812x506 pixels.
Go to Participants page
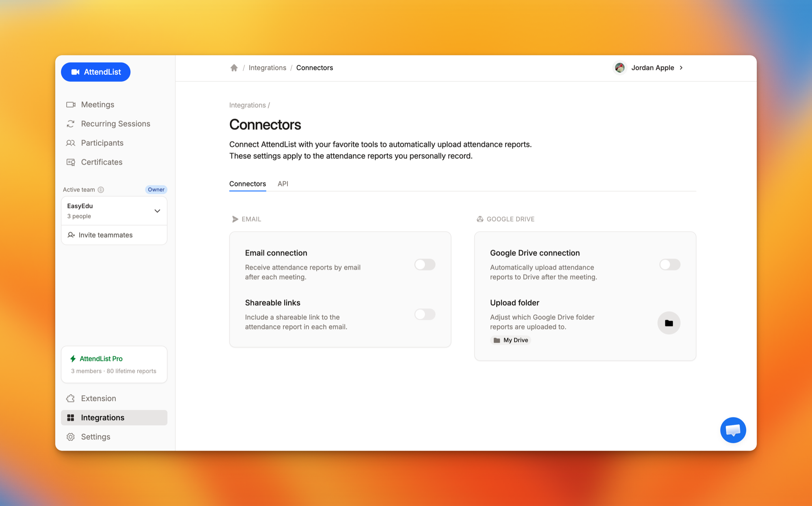click(114, 143)
